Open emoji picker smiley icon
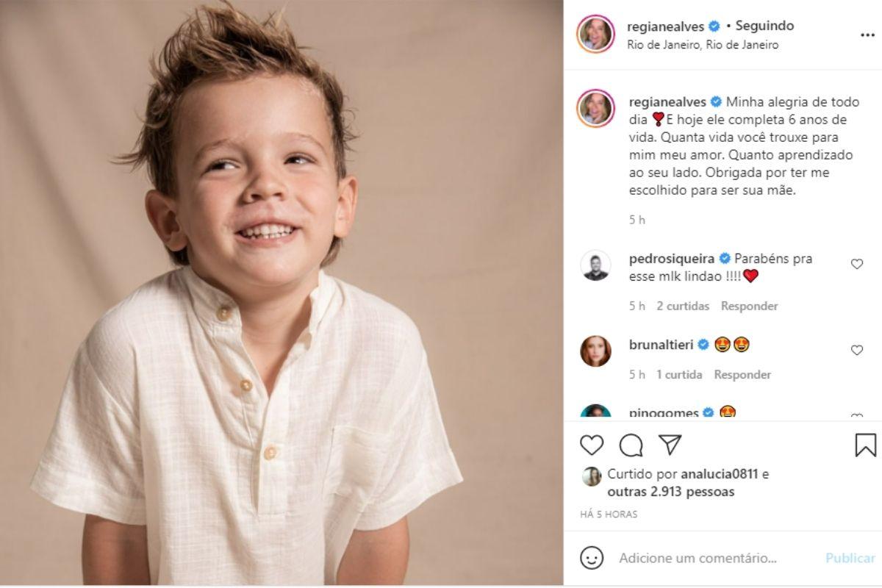 [x=592, y=558]
